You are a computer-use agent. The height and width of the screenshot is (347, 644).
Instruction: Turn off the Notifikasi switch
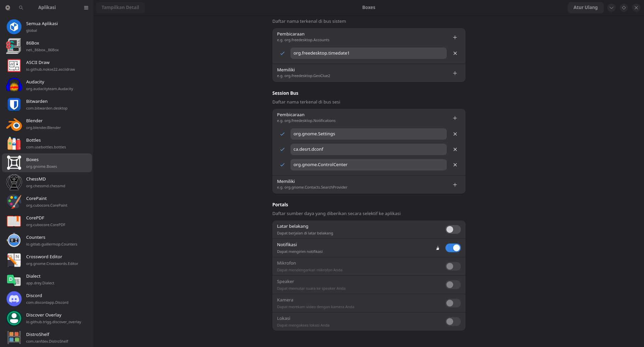[453, 248]
